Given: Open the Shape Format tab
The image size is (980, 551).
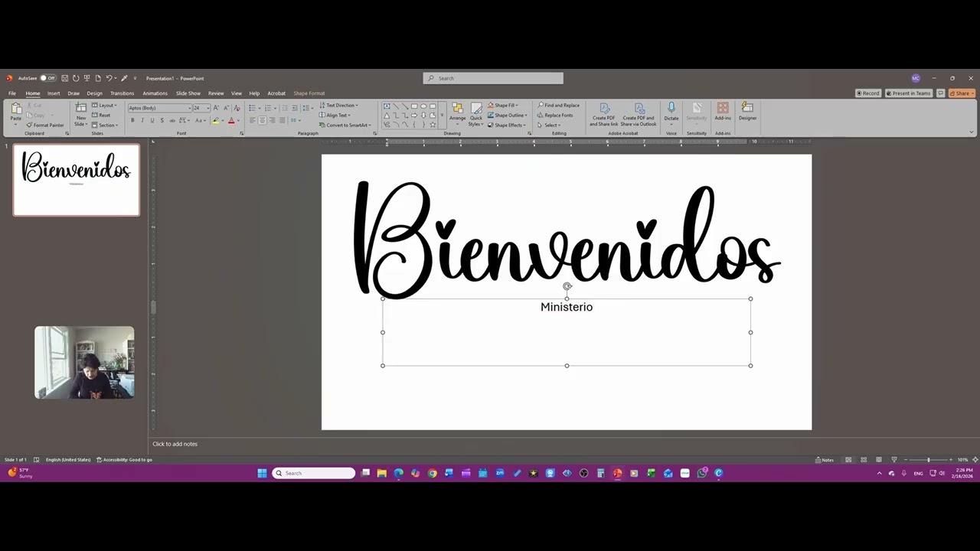Looking at the screenshot, I should click(x=309, y=93).
